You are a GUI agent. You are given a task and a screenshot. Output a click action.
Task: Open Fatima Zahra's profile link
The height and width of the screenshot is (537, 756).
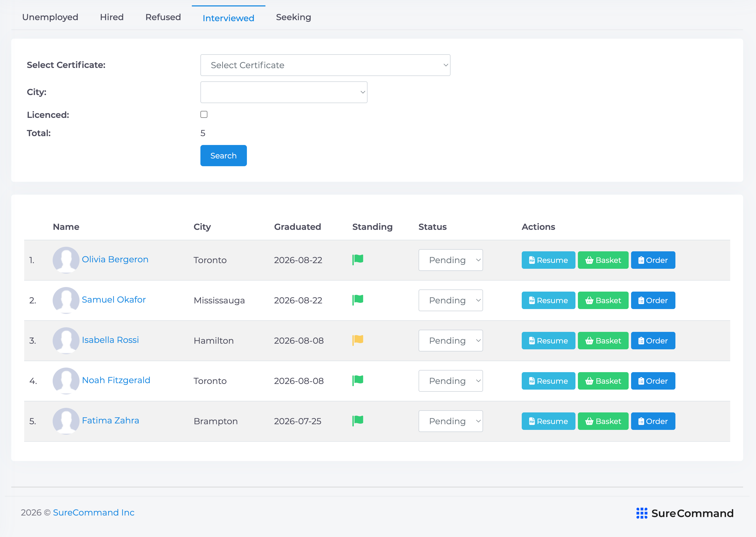[110, 421]
